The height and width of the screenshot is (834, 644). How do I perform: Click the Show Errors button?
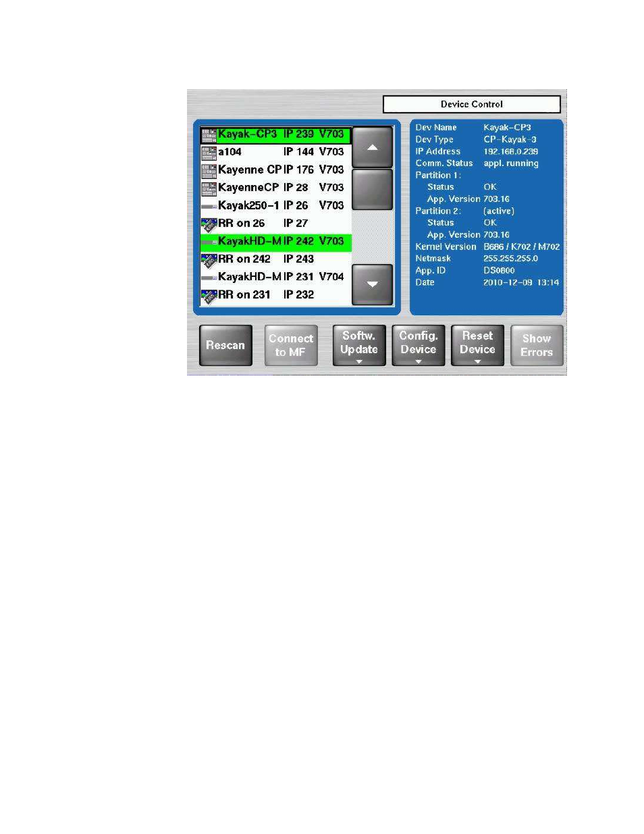[x=537, y=345]
